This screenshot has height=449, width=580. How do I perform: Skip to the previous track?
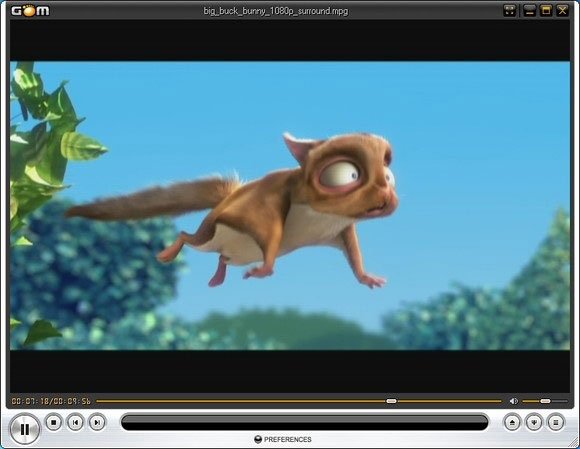pyautogui.click(x=75, y=422)
